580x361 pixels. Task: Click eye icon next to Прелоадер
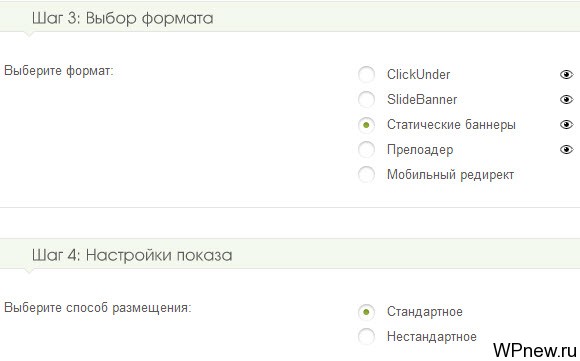566,150
